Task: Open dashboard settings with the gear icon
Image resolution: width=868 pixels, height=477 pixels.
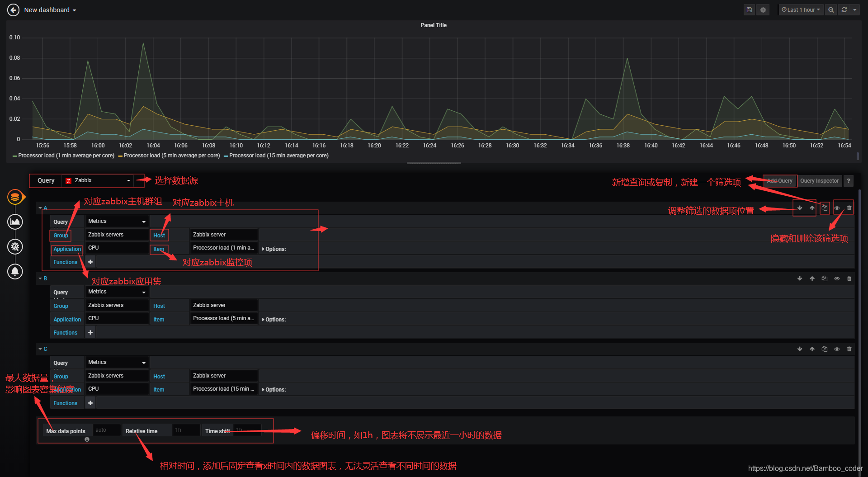Action: [x=763, y=10]
